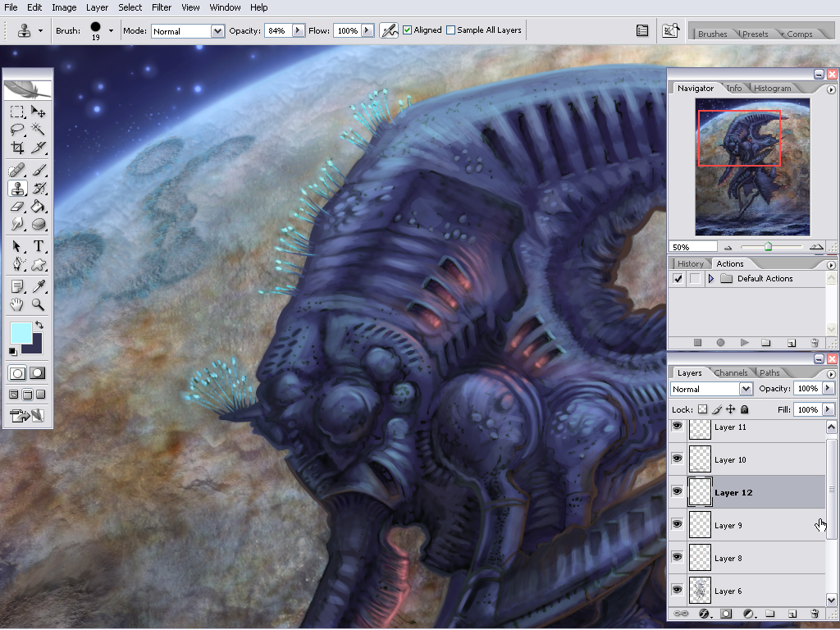The image size is (840, 630).
Task: Select the Slice tool
Action: tap(38, 147)
